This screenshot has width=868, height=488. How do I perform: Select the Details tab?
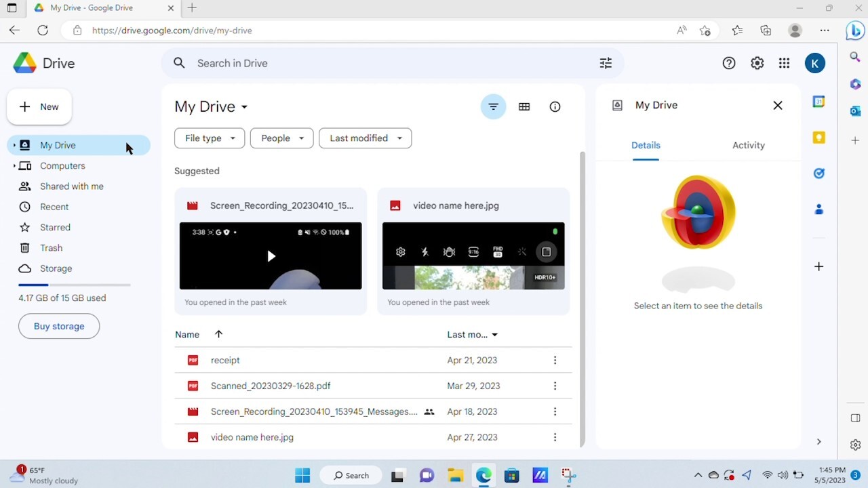pos(645,145)
